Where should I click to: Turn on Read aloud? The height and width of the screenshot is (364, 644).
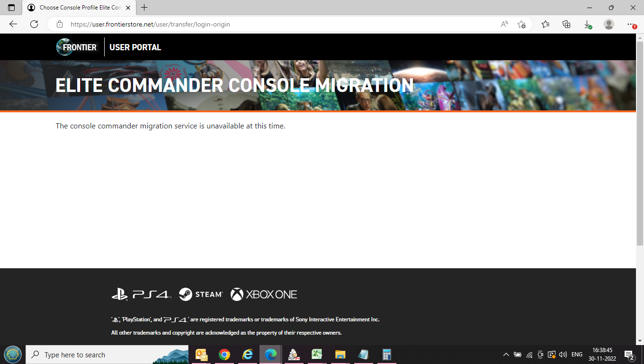504,24
